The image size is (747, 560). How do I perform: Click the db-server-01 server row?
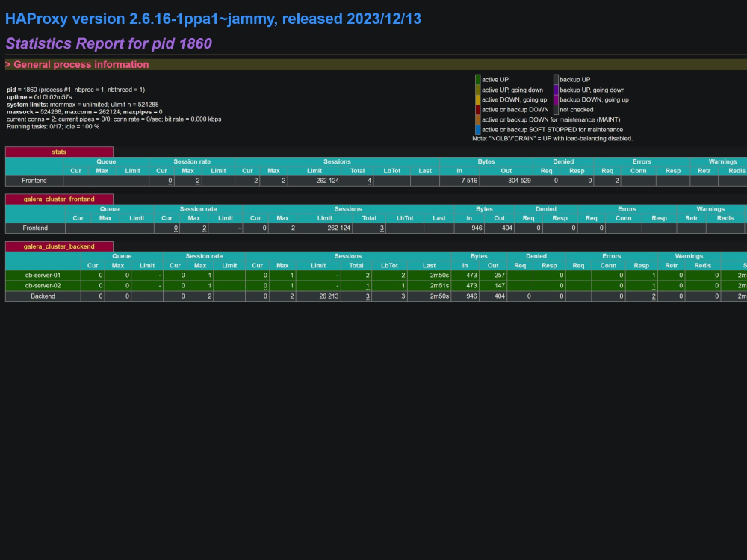tap(43, 275)
